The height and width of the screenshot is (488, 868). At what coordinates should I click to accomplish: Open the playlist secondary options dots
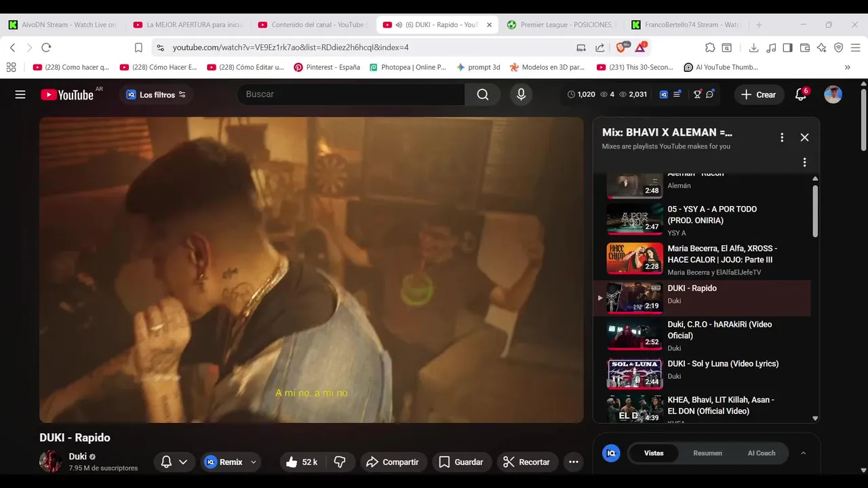point(804,163)
